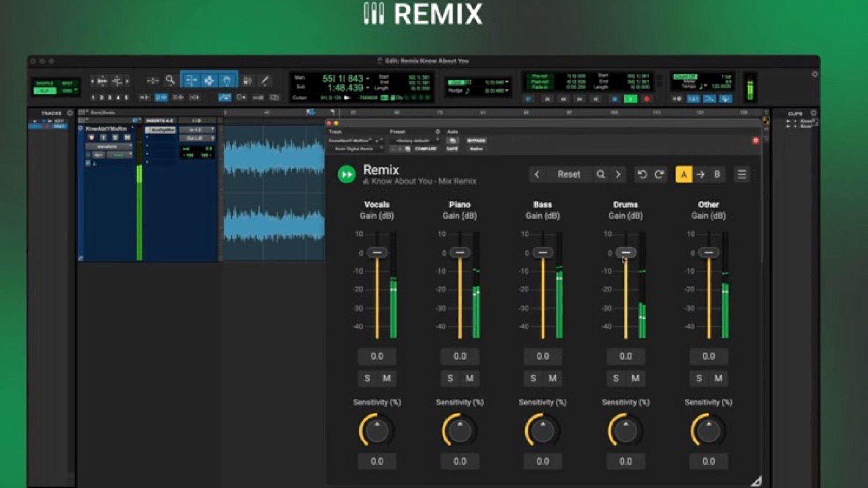Click the Pre-roll button
Viewport: 868px width, 488px height.
[540, 76]
